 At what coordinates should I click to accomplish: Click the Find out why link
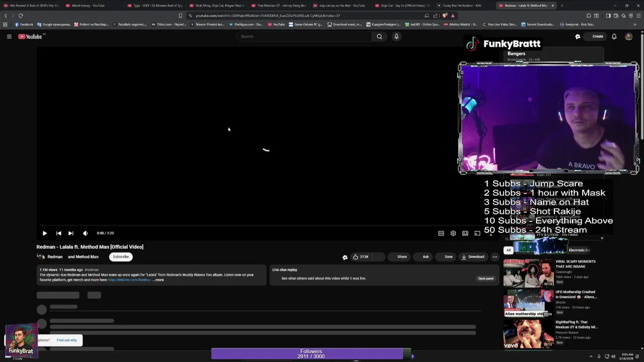coord(66,340)
